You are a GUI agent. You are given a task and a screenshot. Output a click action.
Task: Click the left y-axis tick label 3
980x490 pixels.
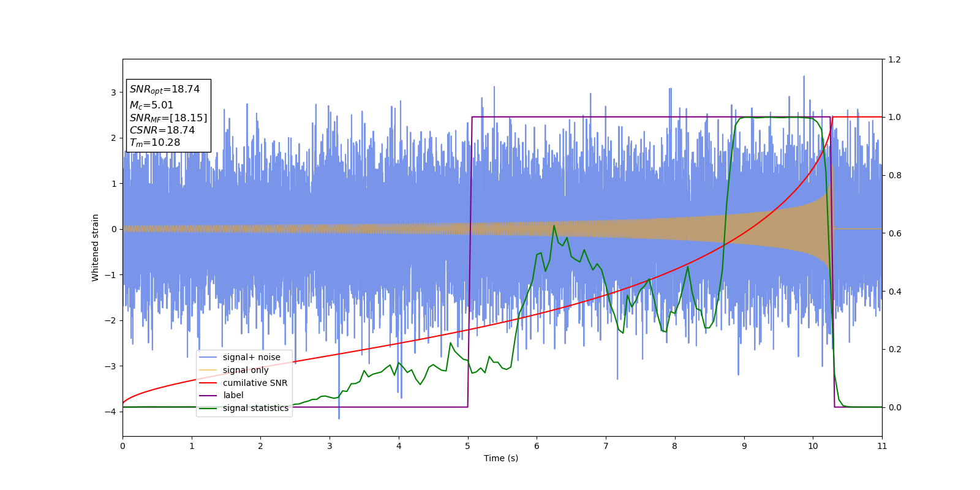pos(113,92)
